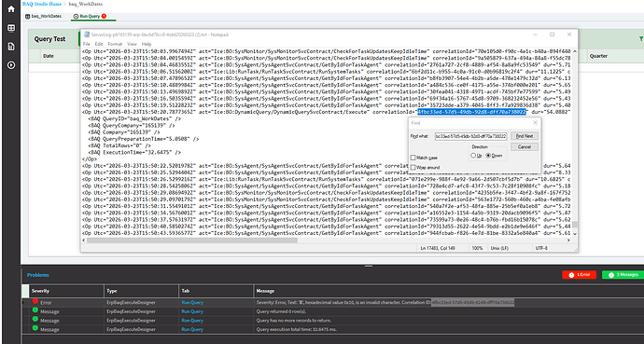
Task: Click BAQ ExecutionTime="32.6475" line
Action: pyautogui.click(x=134, y=152)
